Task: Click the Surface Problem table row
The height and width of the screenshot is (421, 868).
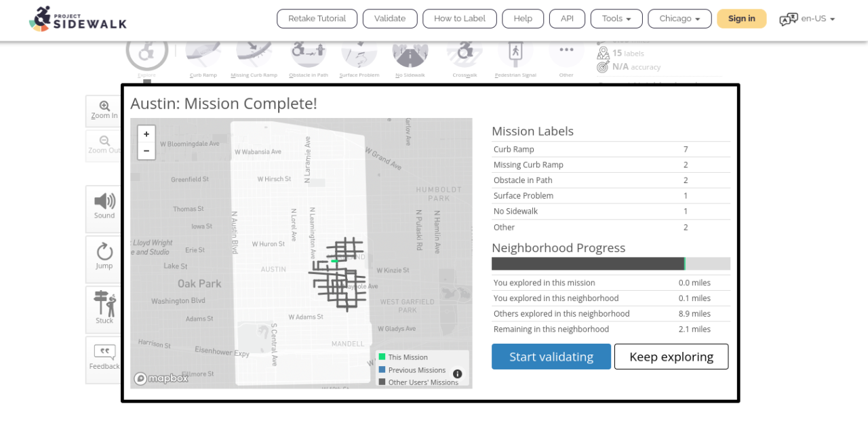Action: pos(611,196)
